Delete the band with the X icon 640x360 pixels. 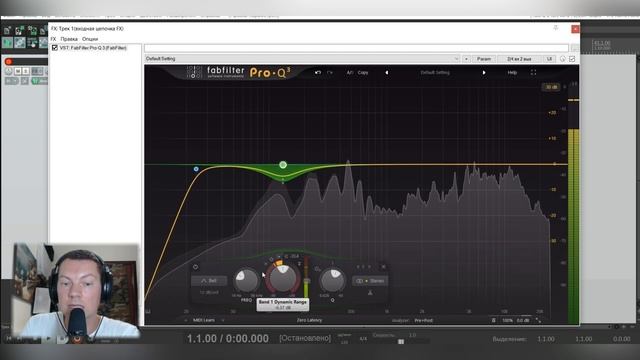pyautogui.click(x=384, y=267)
